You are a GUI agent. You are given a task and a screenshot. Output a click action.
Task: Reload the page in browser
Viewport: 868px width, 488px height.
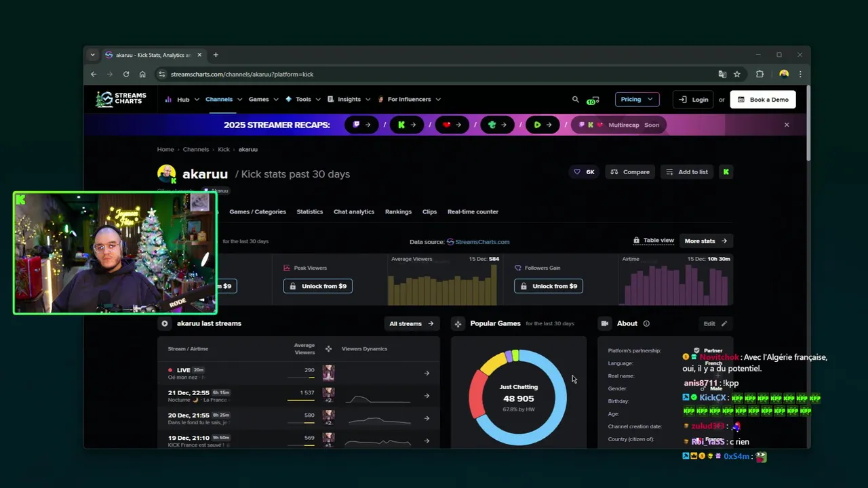126,74
